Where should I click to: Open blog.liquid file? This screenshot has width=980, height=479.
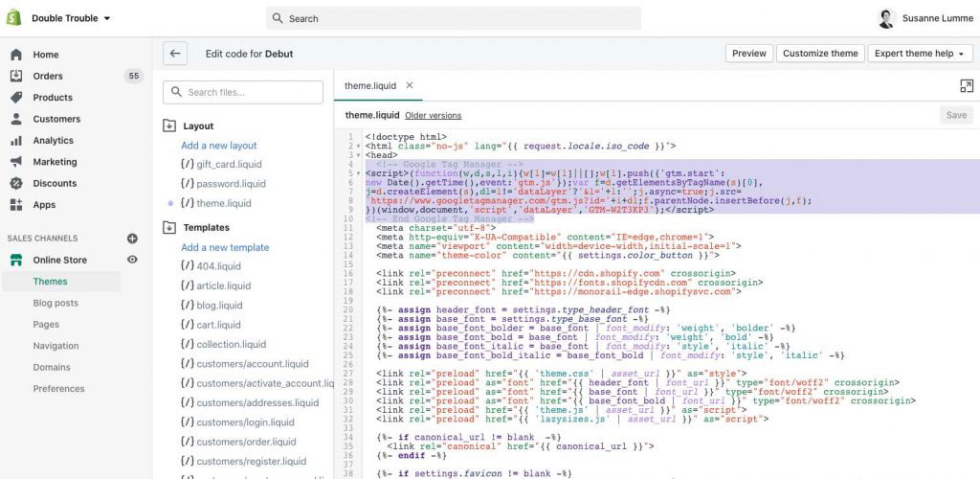211,306
